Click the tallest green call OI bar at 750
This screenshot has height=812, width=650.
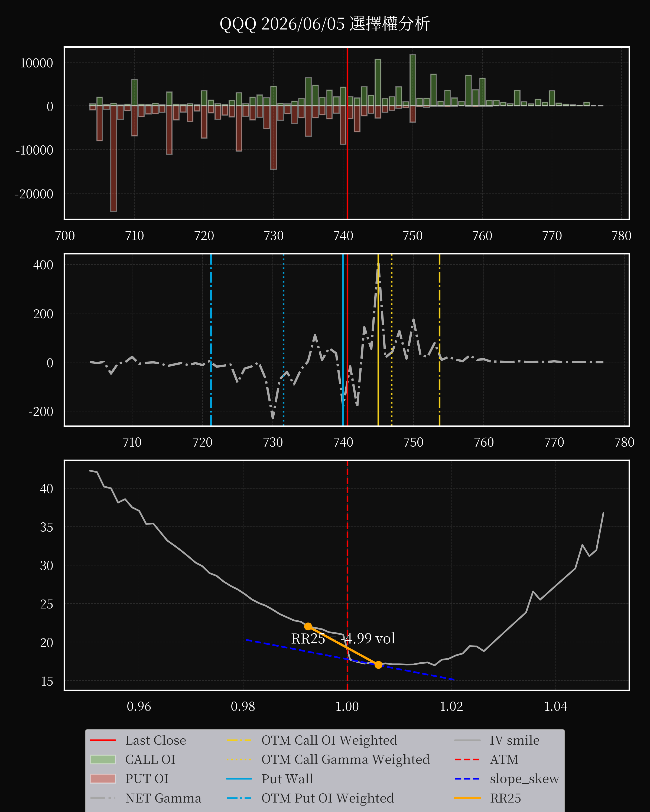point(412,80)
